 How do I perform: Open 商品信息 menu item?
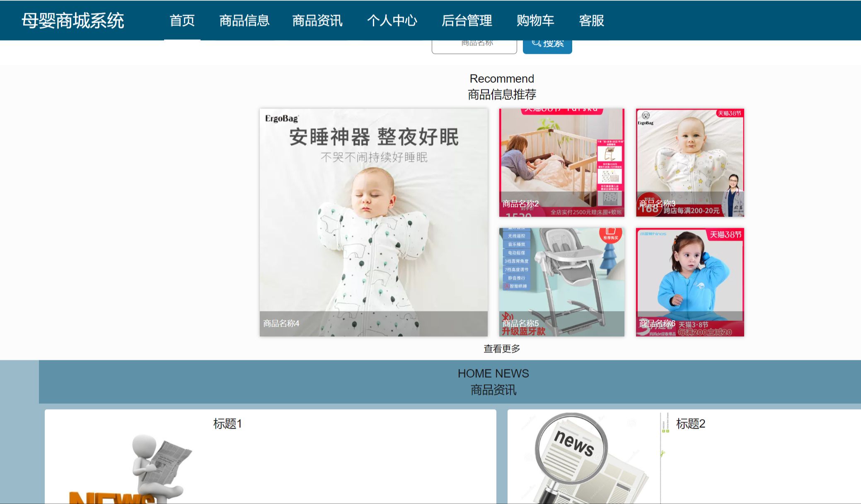click(x=244, y=20)
